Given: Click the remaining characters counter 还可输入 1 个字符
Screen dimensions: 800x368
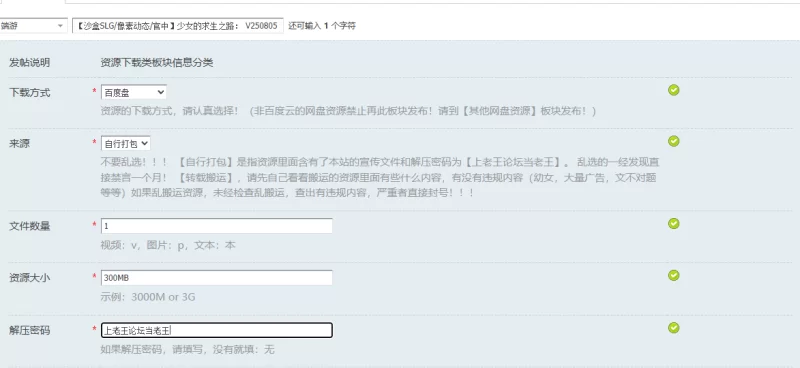Looking at the screenshot, I should click(322, 26).
